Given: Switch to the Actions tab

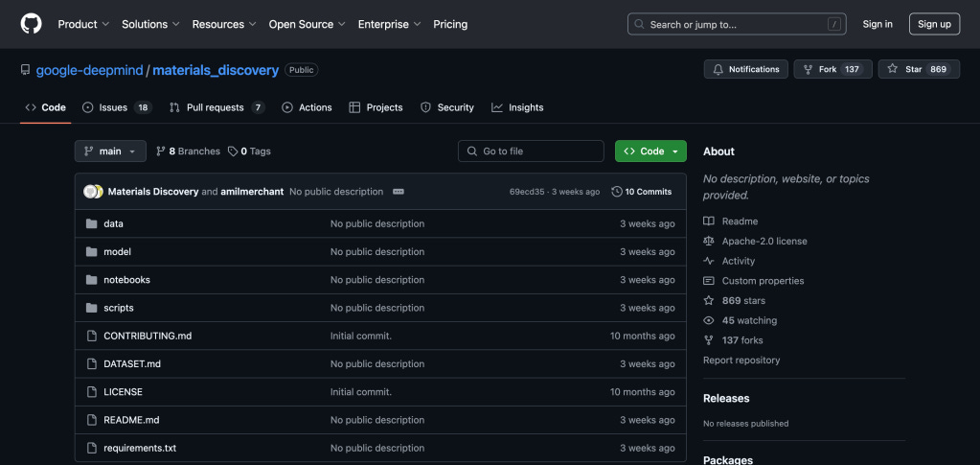Looking at the screenshot, I should pyautogui.click(x=307, y=107).
